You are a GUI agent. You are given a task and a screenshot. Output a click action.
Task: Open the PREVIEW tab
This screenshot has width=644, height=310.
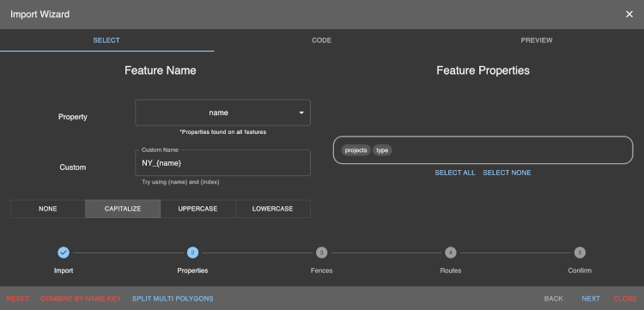pyautogui.click(x=537, y=40)
